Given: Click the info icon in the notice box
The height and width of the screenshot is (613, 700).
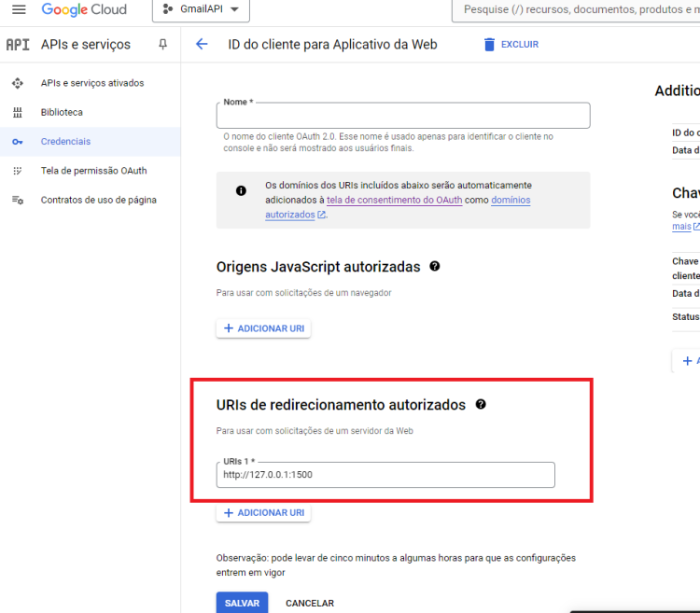Looking at the screenshot, I should pyautogui.click(x=241, y=190).
